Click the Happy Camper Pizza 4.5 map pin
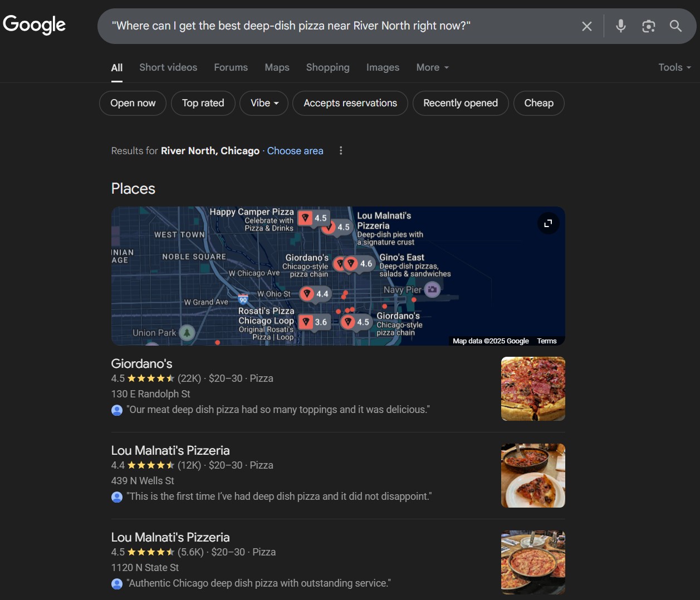Screen dimensions: 700x600 tap(314, 218)
